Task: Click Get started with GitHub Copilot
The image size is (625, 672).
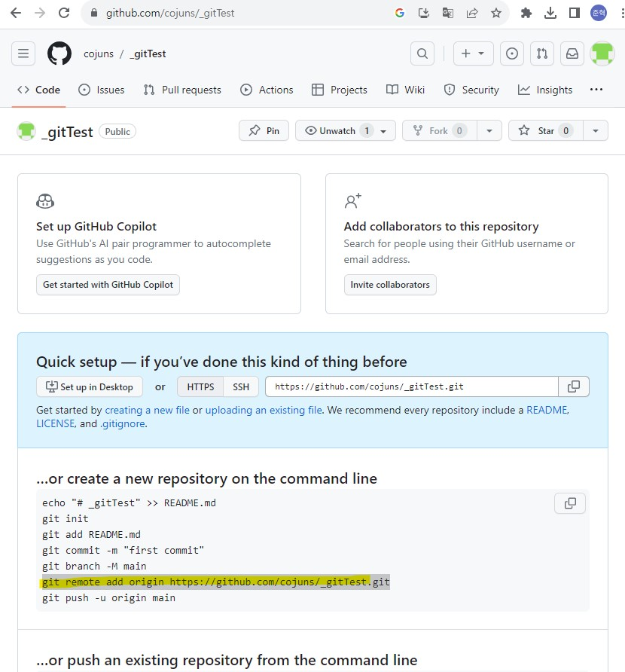Action: [108, 285]
